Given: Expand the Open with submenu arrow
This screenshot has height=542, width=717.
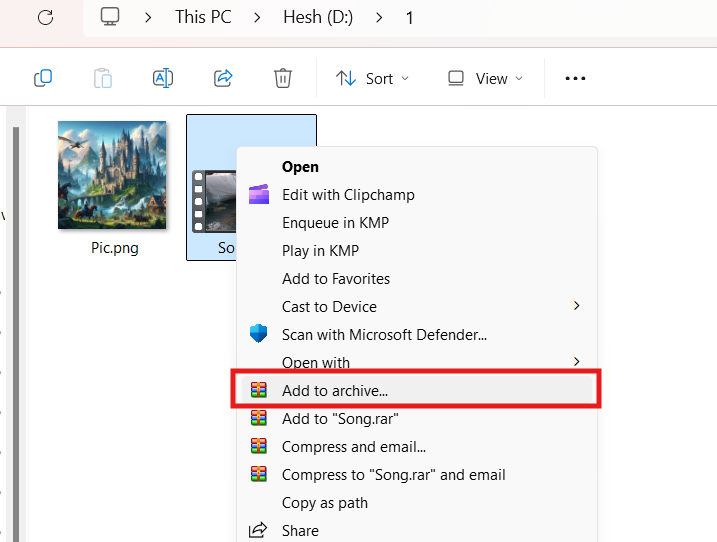Looking at the screenshot, I should [577, 361].
